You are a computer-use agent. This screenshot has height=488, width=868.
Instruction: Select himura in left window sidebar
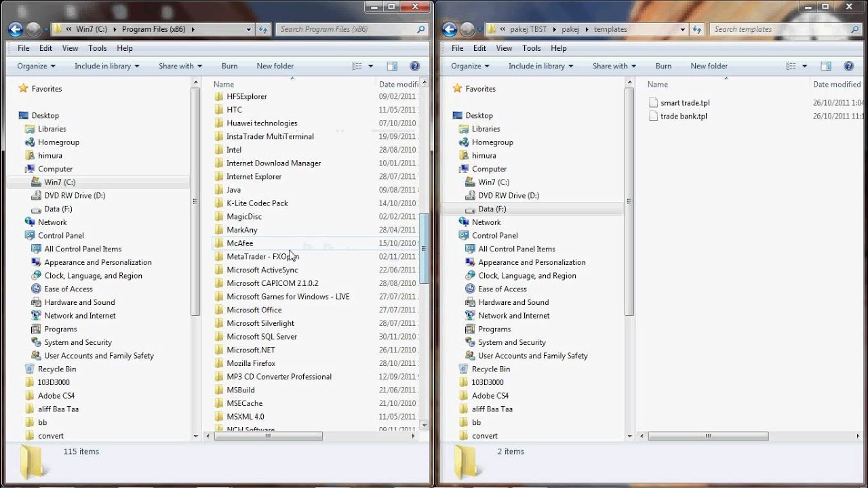pyautogui.click(x=50, y=155)
